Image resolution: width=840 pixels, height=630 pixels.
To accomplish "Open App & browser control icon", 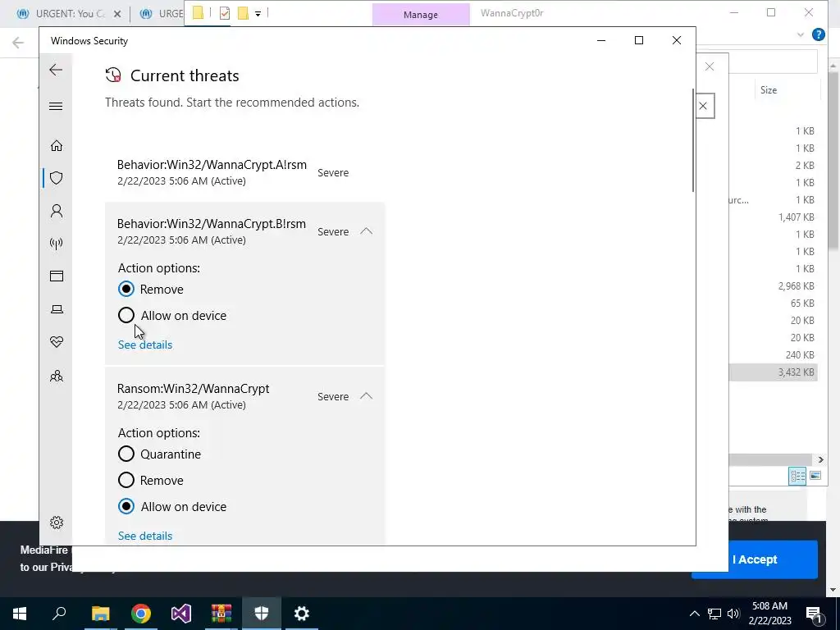I will click(57, 276).
